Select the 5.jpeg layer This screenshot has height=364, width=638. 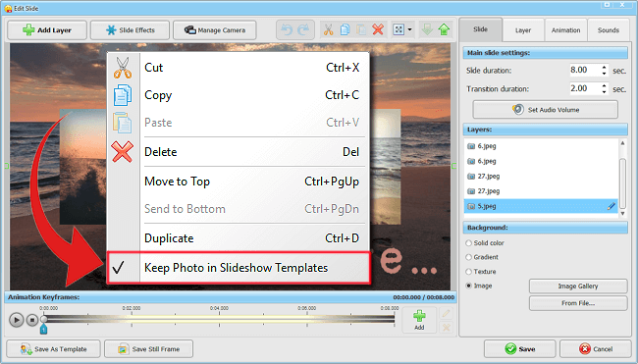(x=541, y=206)
